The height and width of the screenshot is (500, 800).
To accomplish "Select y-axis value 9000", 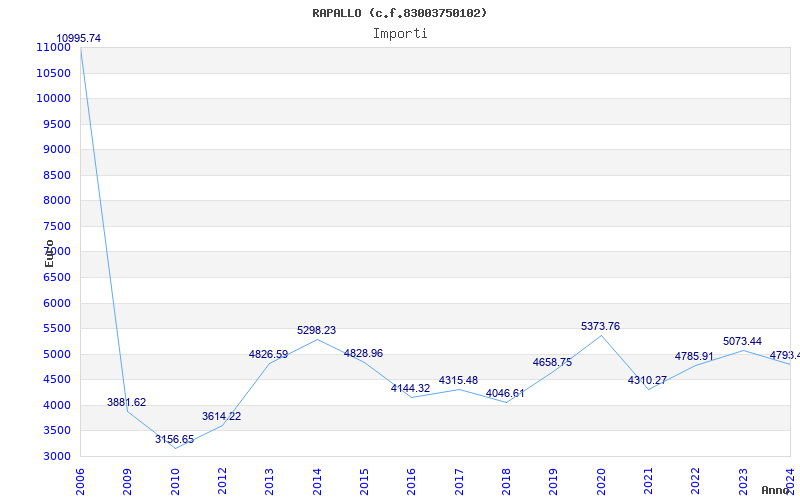I will click(57, 149).
